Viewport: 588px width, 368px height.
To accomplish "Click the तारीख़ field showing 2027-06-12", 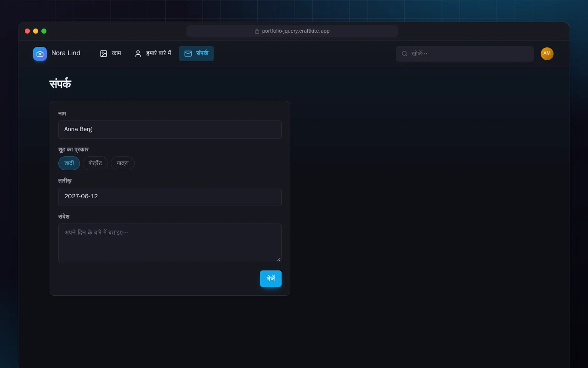I will coord(170,197).
